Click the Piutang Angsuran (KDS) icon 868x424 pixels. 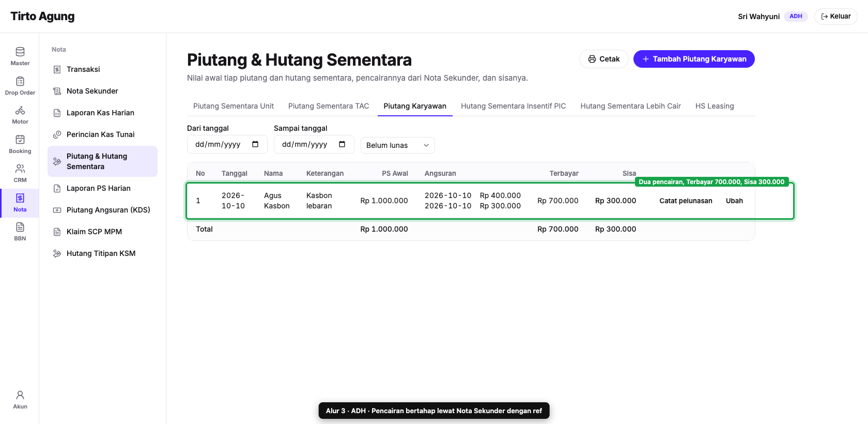[57, 210]
